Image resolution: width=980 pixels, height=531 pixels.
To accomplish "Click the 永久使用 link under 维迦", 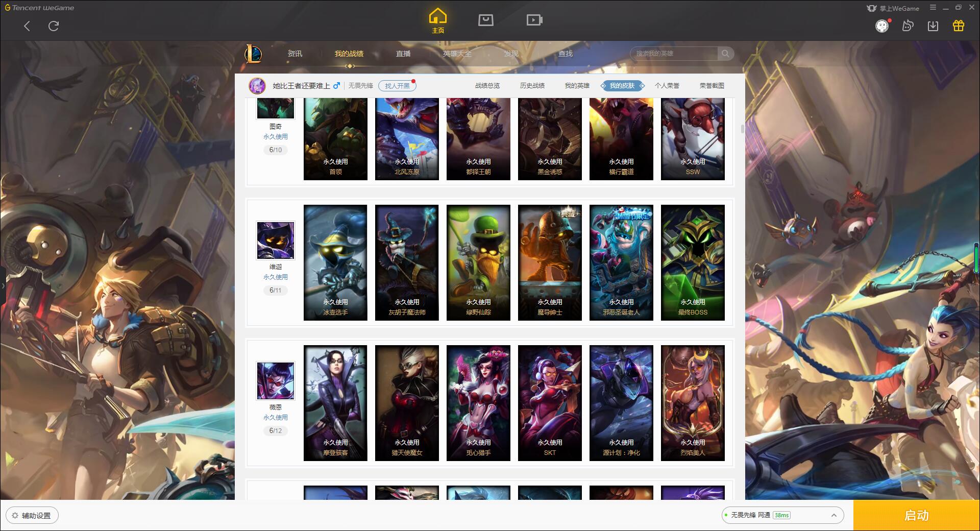I will (276, 277).
